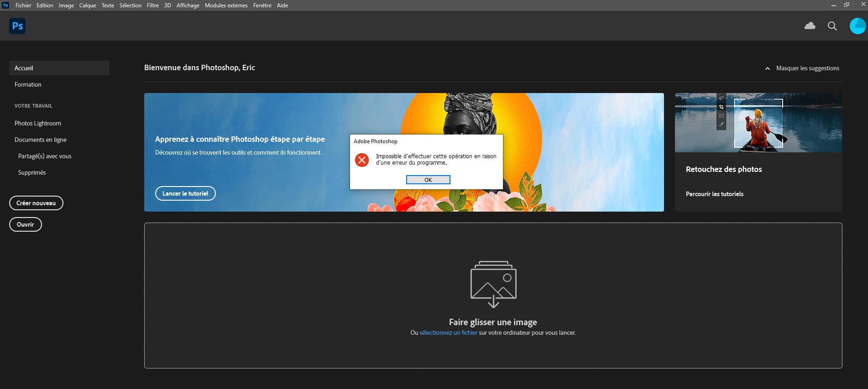Open the Aide menu

point(282,5)
